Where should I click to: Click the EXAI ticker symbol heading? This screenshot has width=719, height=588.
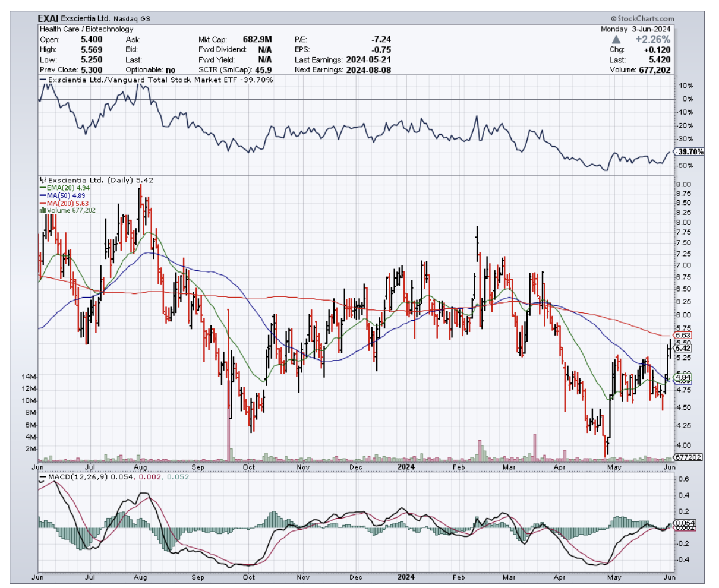pyautogui.click(x=48, y=19)
